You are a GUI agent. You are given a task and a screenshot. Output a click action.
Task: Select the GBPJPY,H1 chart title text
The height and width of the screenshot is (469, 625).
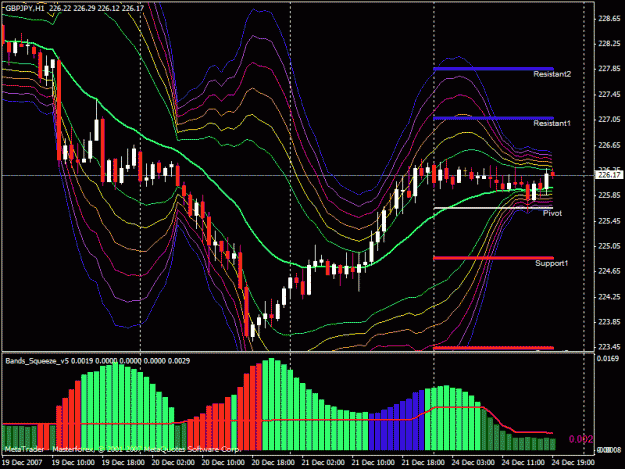(25, 8)
